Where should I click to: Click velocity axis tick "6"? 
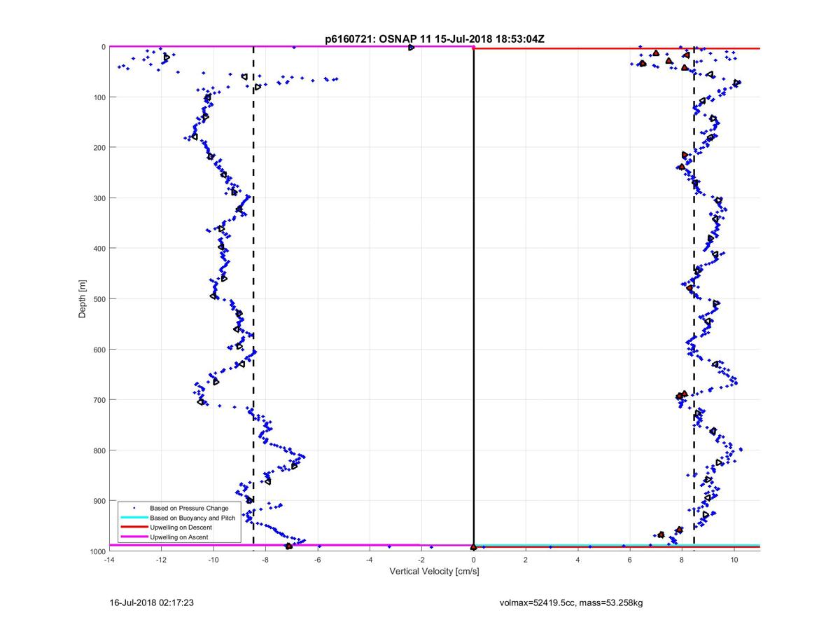pos(630,560)
